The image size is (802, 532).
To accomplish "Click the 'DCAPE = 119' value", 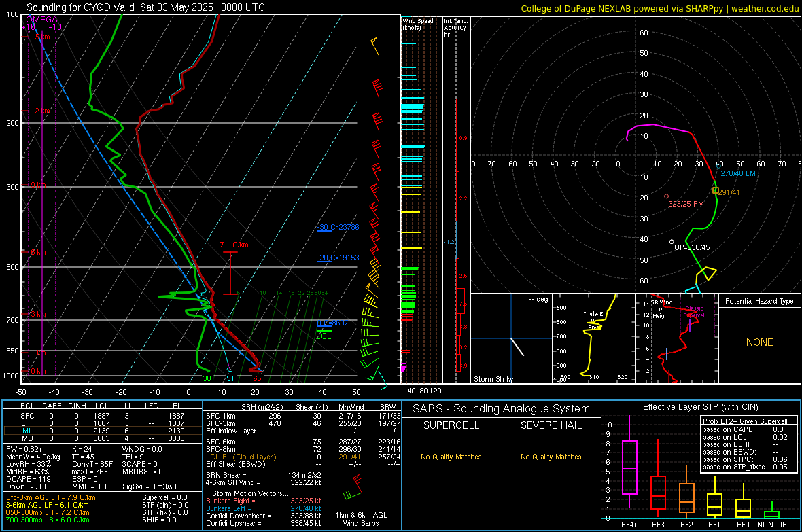I will [28, 479].
